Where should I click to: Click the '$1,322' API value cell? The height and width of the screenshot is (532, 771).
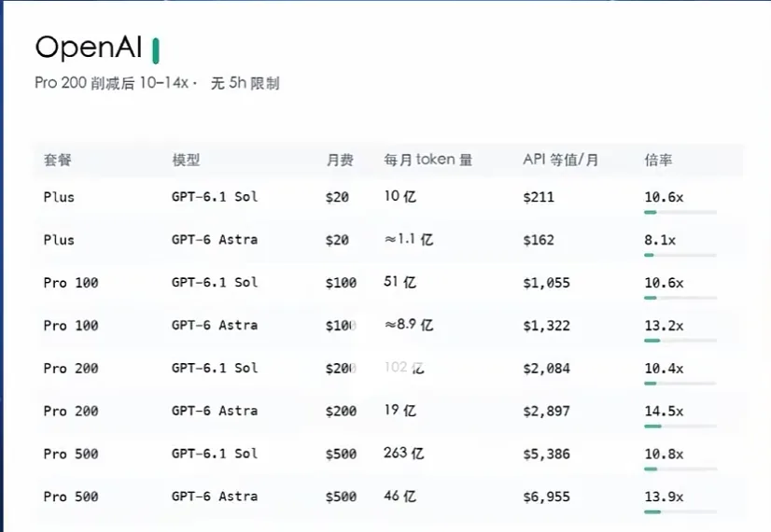[546, 326]
